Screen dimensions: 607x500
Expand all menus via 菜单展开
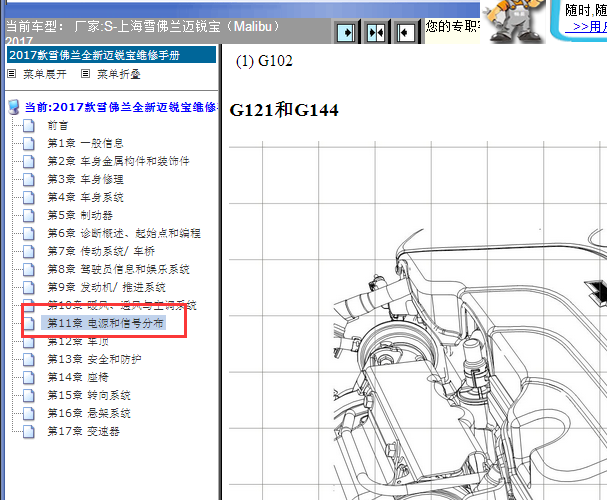click(45, 74)
